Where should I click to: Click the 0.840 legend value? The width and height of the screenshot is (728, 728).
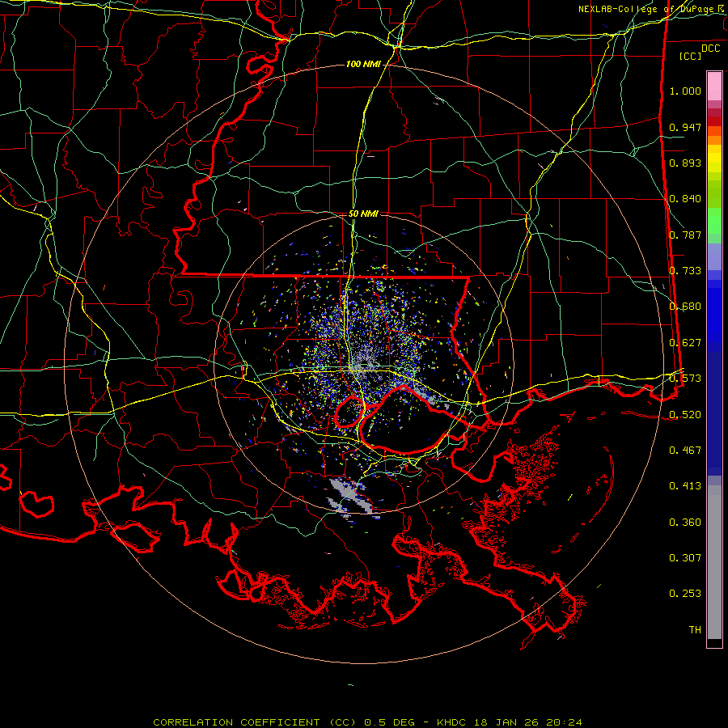pos(685,198)
